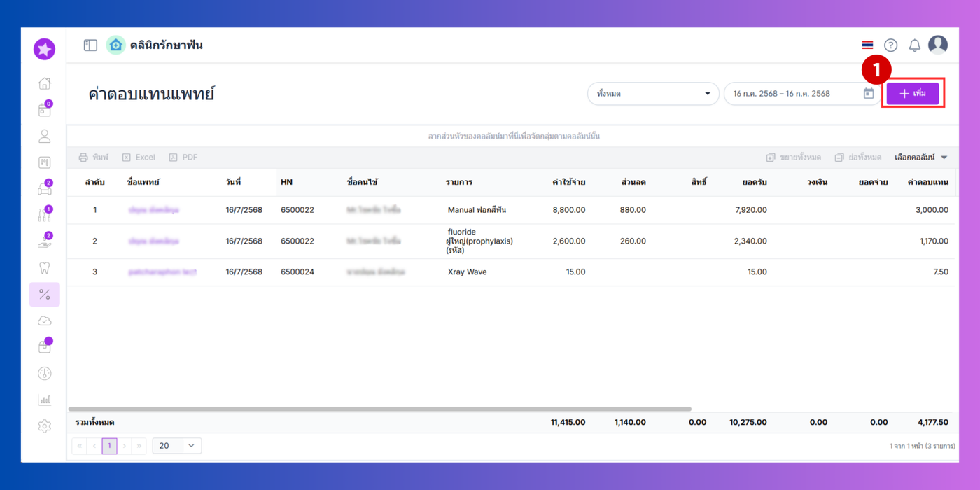Open the home icon in sidebar
The image size is (980, 490).
coord(44,83)
